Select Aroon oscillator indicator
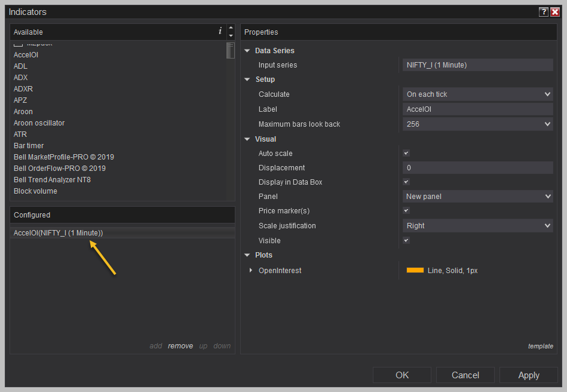This screenshot has width=567, height=392. 39,123
